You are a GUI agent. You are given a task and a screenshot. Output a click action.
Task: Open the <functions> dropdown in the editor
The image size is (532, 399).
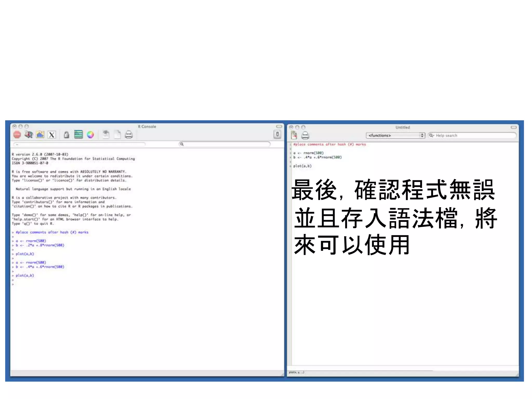[x=396, y=135]
